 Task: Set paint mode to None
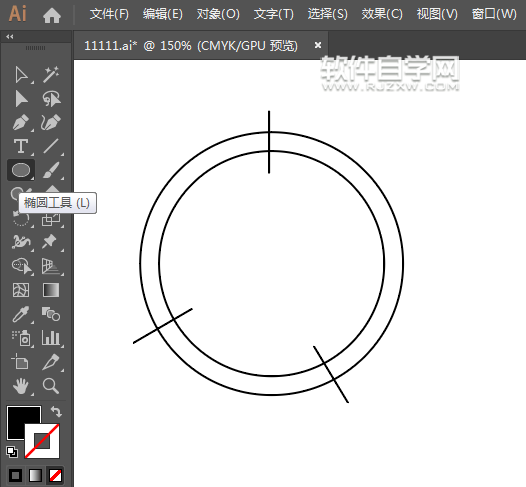[x=55, y=475]
